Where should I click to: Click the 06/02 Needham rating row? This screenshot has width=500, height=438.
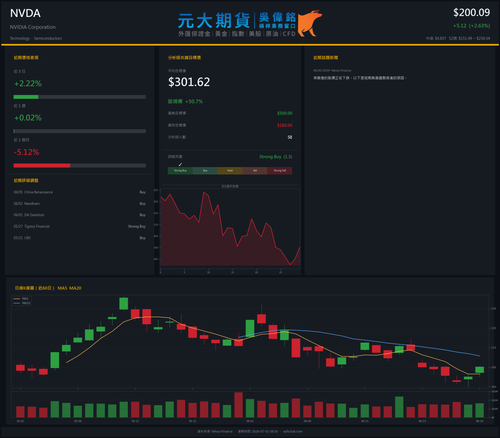pyautogui.click(x=79, y=204)
